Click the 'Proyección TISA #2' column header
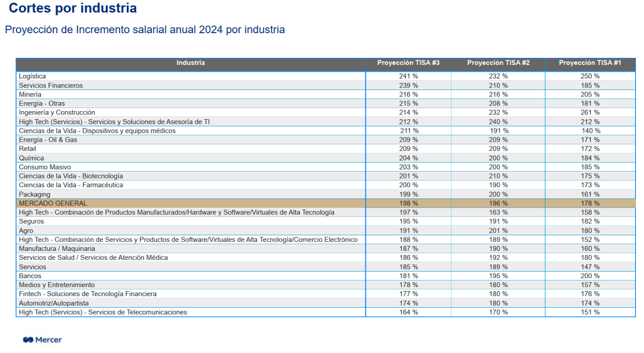 [498, 63]
